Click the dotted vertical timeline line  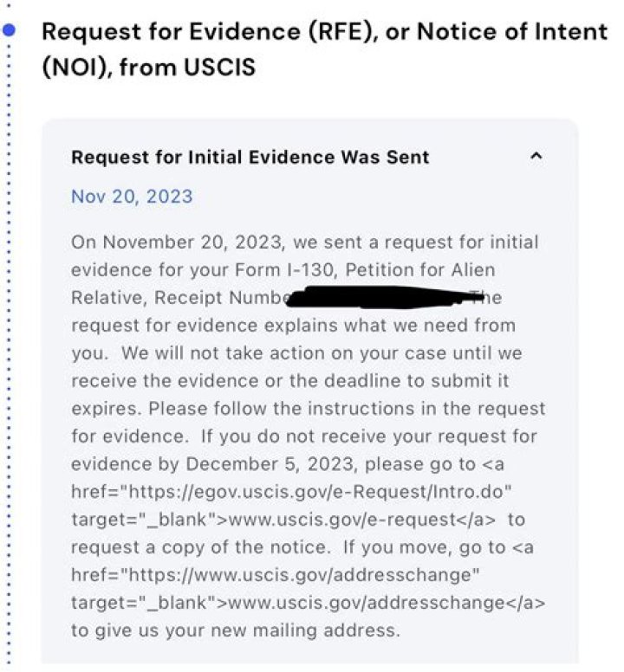click(x=10, y=346)
